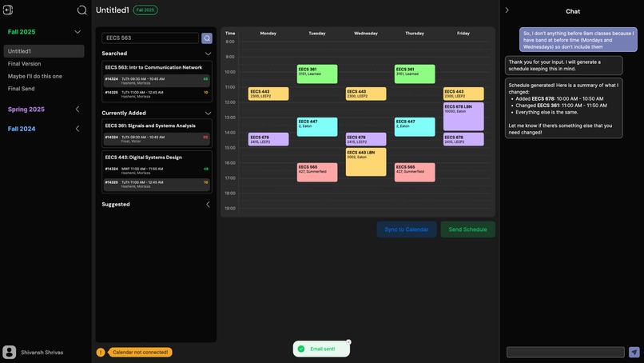Click the purple course search button

pos(207,38)
